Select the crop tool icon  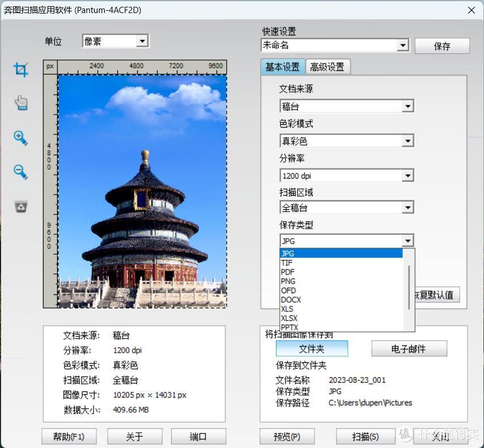point(21,70)
